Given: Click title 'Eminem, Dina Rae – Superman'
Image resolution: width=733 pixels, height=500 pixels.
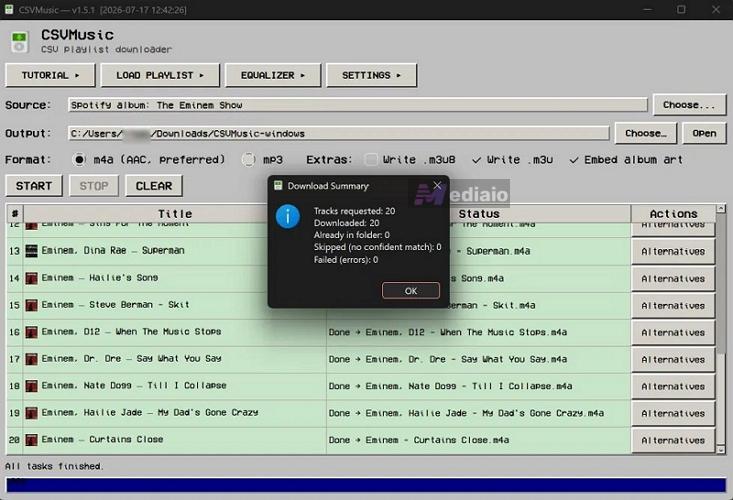Looking at the screenshot, I should coord(113,250).
